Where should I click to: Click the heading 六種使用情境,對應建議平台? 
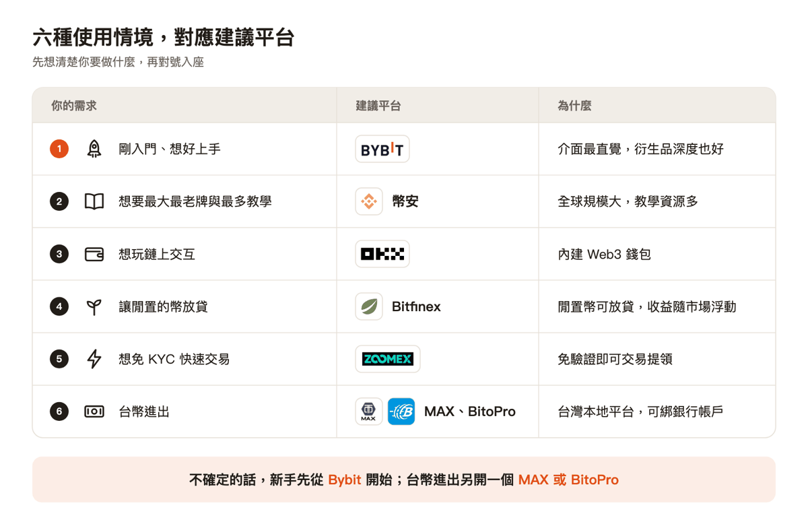(164, 37)
